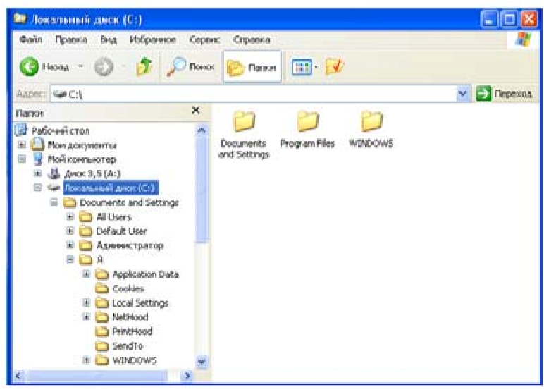This screenshot has height=392, width=544.
Task: Select Рабочий стол in folder tree
Action: point(61,131)
